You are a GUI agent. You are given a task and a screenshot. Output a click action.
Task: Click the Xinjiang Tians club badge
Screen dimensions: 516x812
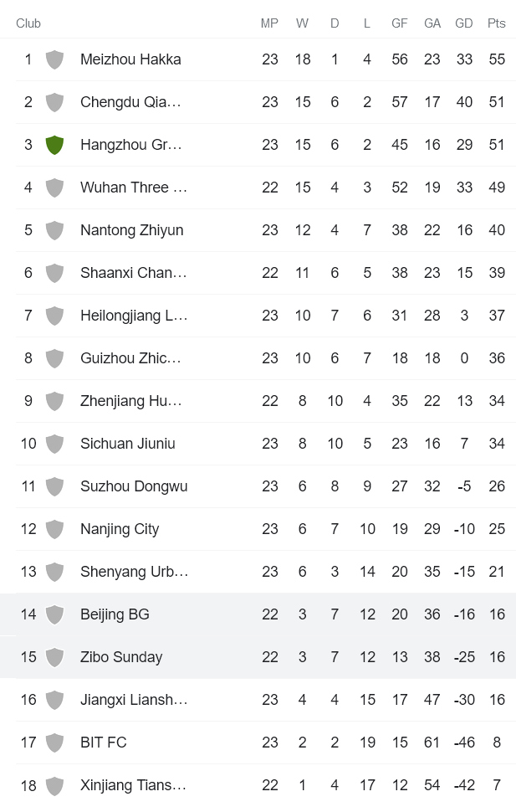[x=54, y=785]
